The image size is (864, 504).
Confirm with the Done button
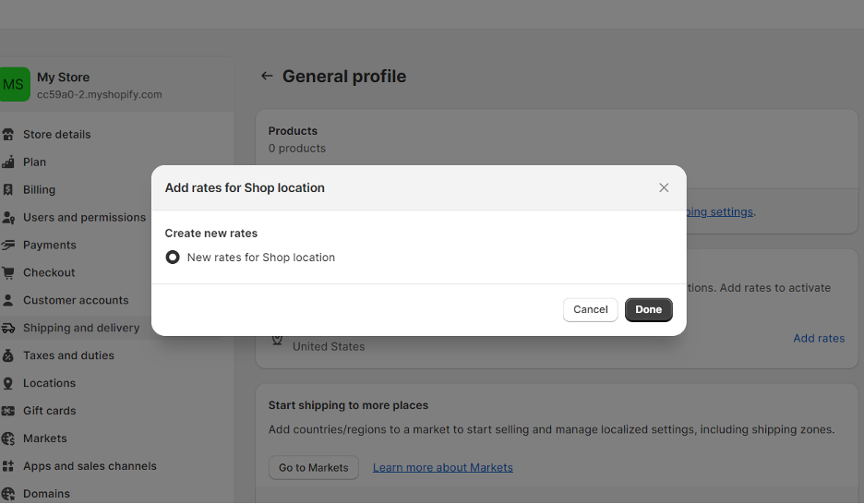pos(648,309)
